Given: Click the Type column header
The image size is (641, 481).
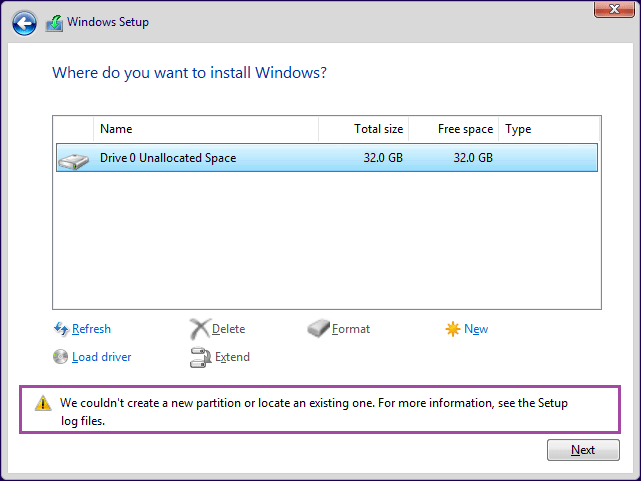Looking at the screenshot, I should click(x=548, y=129).
